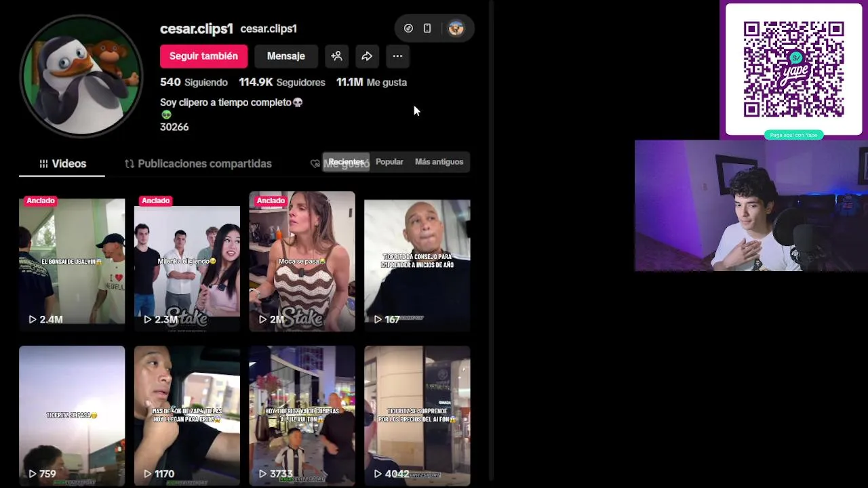Share the profile using the arrow icon
This screenshot has width=868, height=488.
pyautogui.click(x=367, y=56)
